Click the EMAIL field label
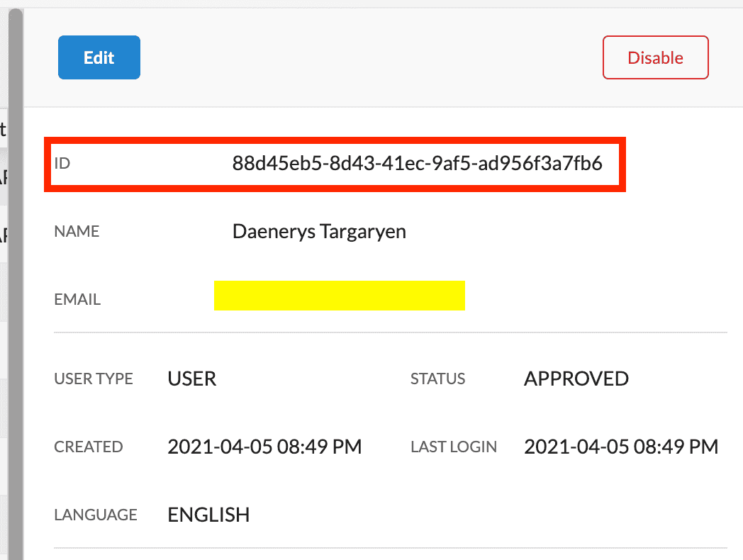The height and width of the screenshot is (560, 743). [x=77, y=300]
